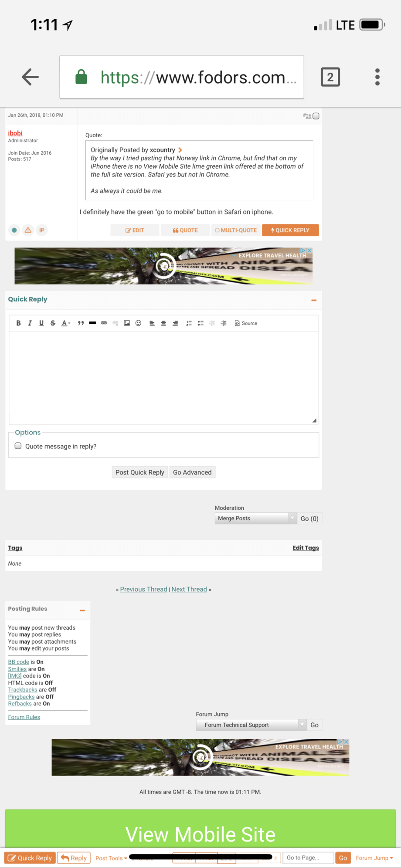The image size is (401, 868).
Task: Toggle the Multi-Quote option
Action: pos(236,230)
